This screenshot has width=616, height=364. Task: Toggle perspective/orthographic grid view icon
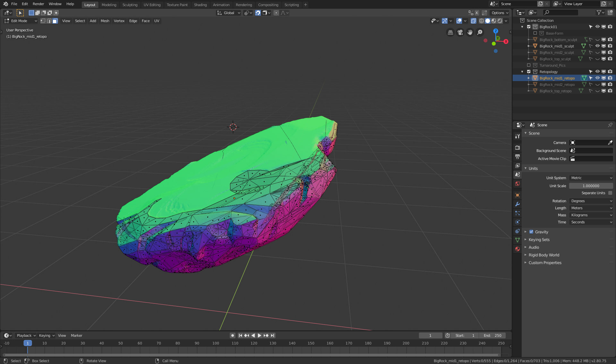[x=450, y=32]
